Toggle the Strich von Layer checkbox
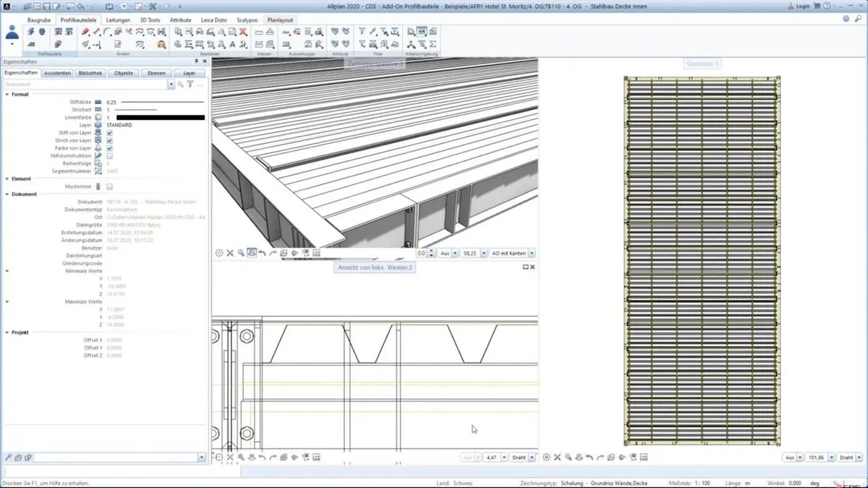The width and height of the screenshot is (868, 488). (x=109, y=141)
